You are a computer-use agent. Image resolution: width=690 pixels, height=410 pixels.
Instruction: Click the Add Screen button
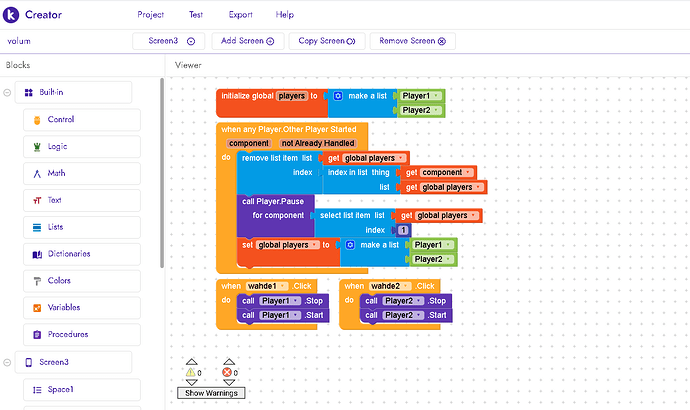247,41
